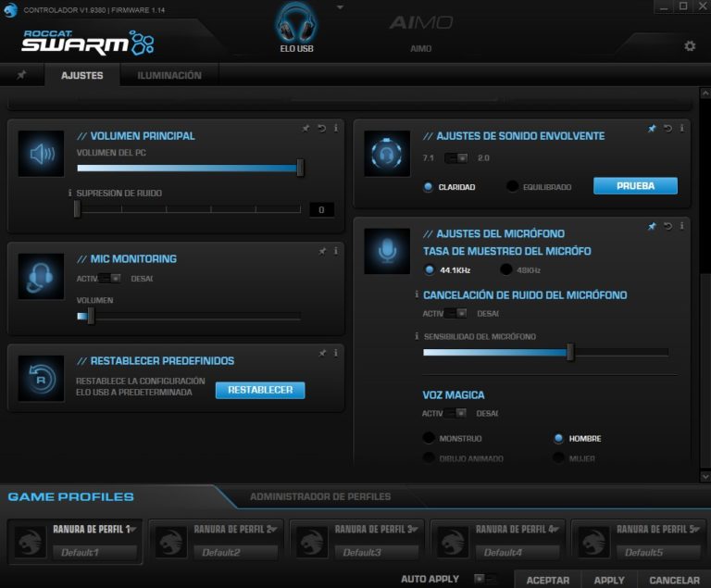Pin the Mic Monitoring panel
The height and width of the screenshot is (588, 711).
click(x=321, y=251)
